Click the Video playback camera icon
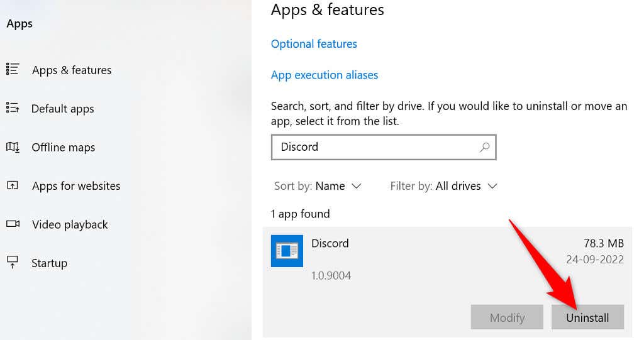This screenshot has height=340, width=644. click(13, 224)
